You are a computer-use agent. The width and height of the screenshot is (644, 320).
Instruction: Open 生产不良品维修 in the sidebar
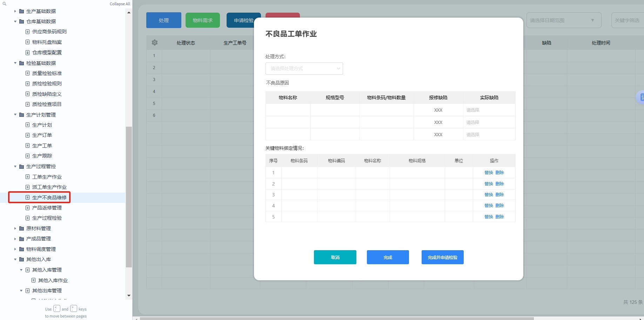click(x=49, y=198)
